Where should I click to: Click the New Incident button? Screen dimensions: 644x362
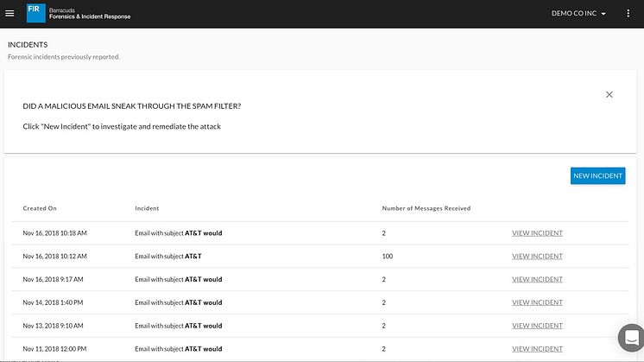coord(597,176)
